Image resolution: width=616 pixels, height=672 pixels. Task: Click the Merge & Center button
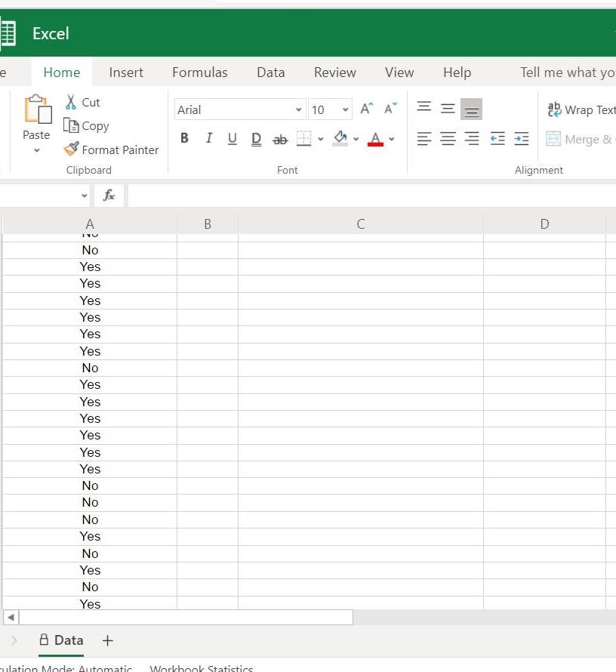tap(580, 139)
